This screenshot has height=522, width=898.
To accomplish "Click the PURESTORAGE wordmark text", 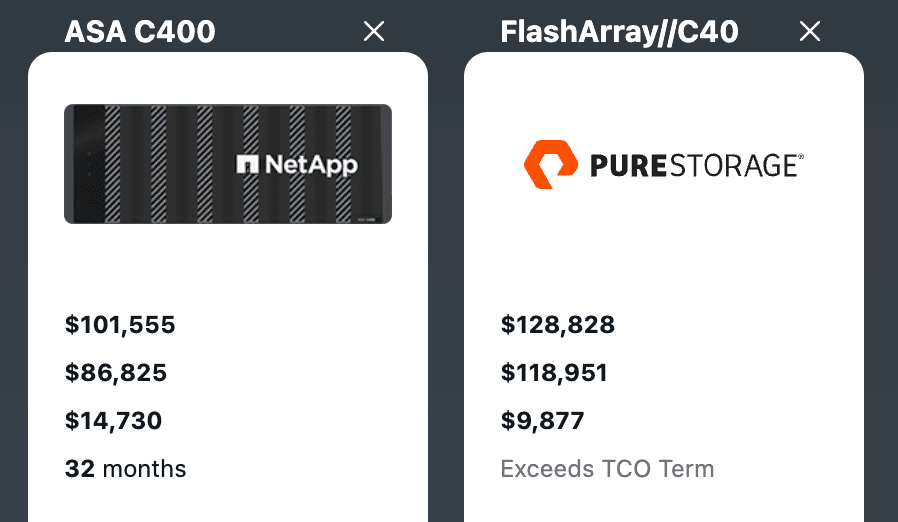I will (696, 166).
